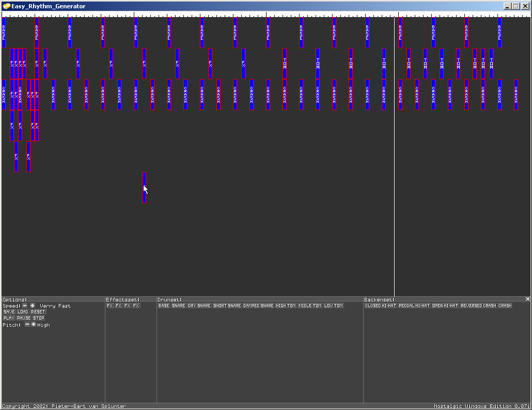Screen dimensions: 532x410
Task: Raise pitch with the plus button
Action: tap(34, 325)
